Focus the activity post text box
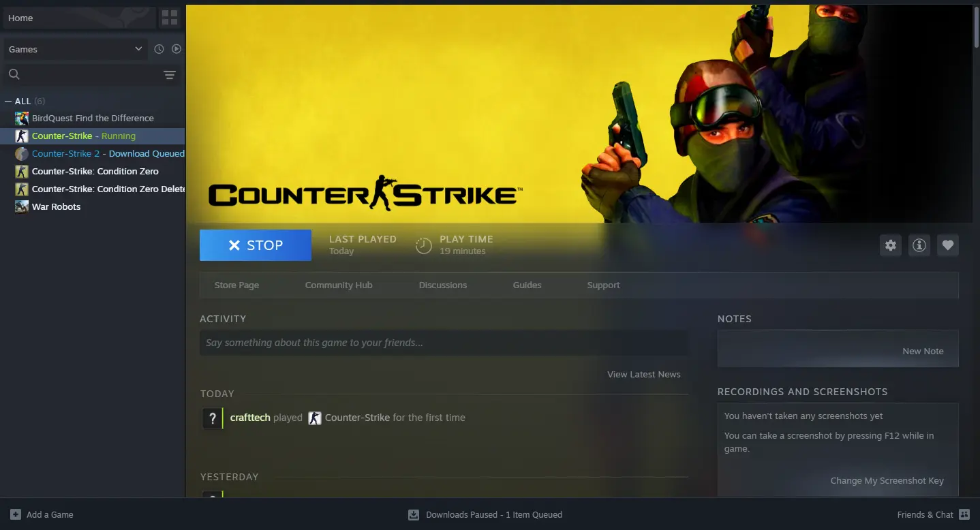Screen dimensions: 980x530 click(x=444, y=343)
